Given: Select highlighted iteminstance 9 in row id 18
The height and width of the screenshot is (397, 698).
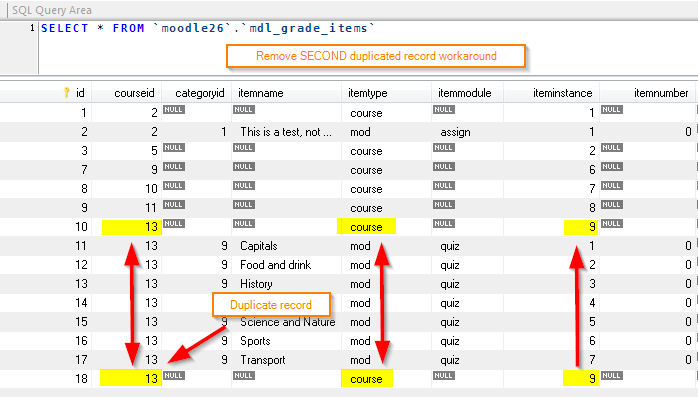Looking at the screenshot, I should point(581,378).
